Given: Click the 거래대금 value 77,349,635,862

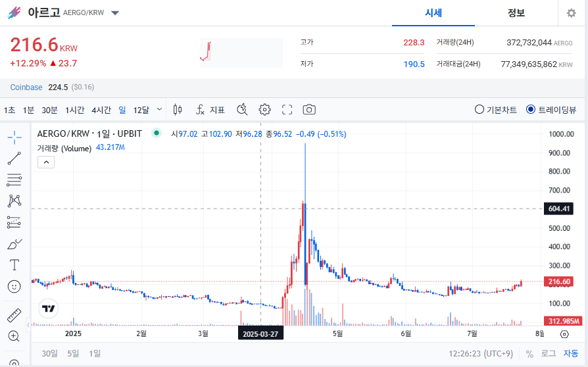Looking at the screenshot, I should 529,64.
